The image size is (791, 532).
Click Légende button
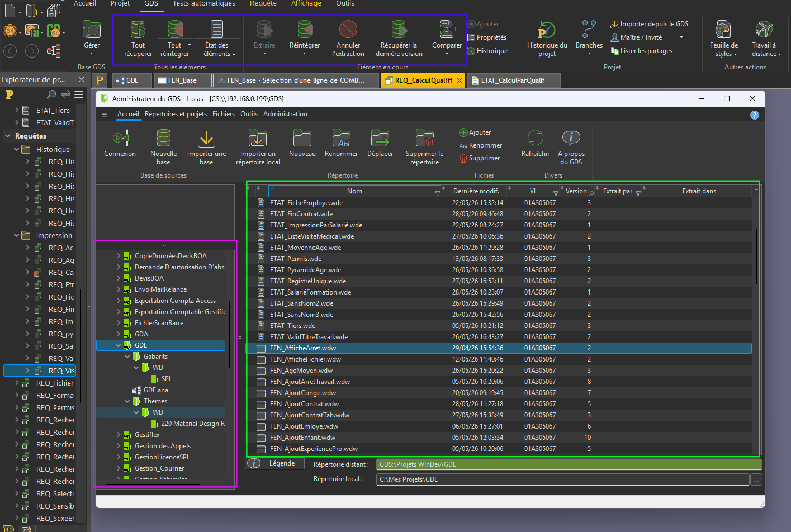click(x=275, y=463)
